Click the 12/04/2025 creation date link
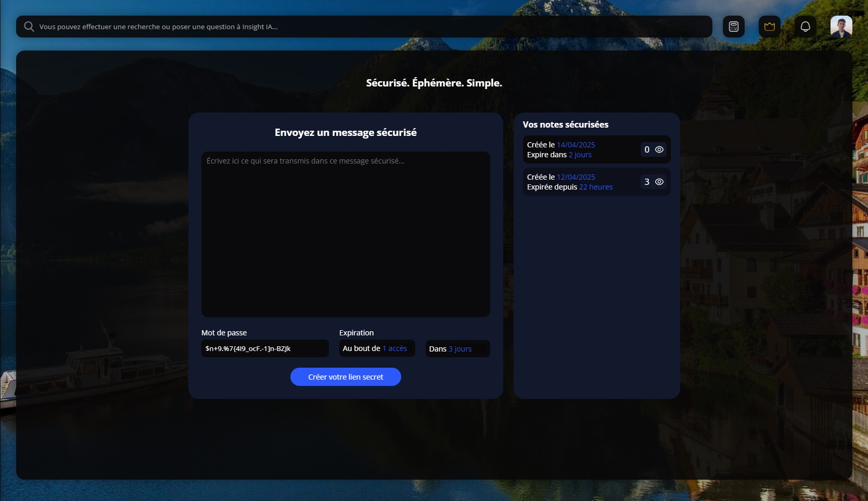Screen dimensions: 868x501 [576, 177]
